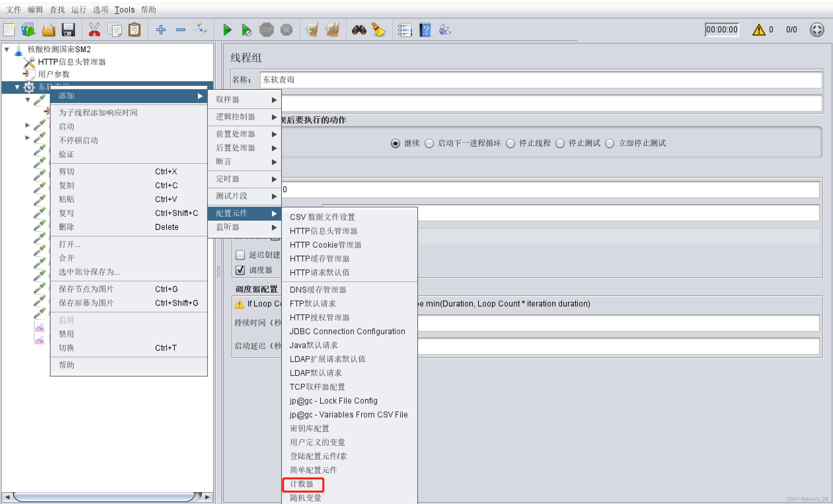This screenshot has width=833, height=504.
Task: Select the 停止测试 radio button
Action: 560,143
